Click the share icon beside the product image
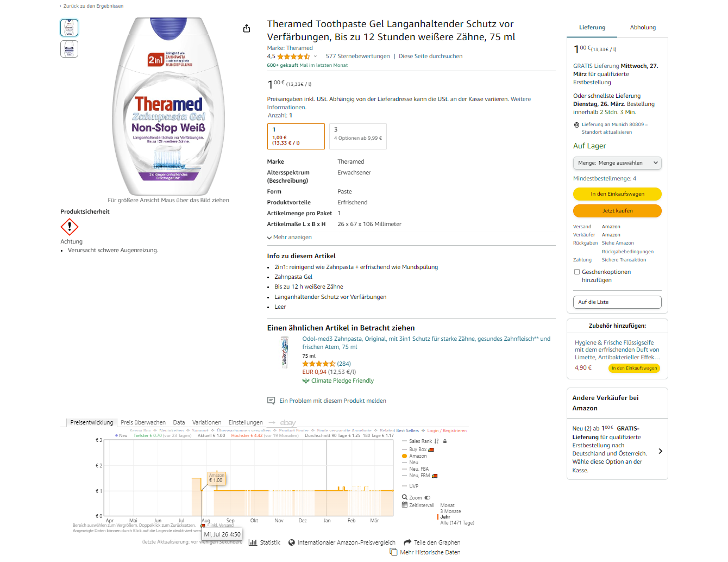Image resolution: width=728 pixels, height=562 pixels. (x=247, y=28)
